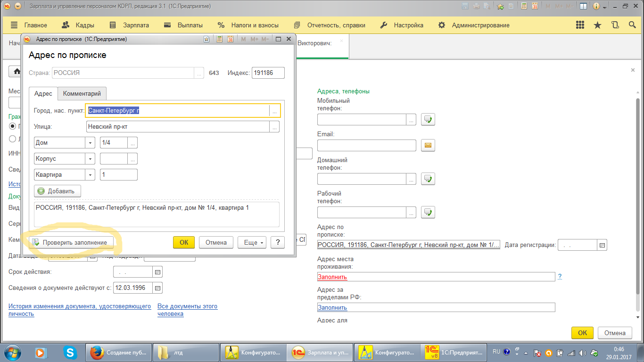Open the Администрирование section
Screen dimensions: 644x362
480,25
